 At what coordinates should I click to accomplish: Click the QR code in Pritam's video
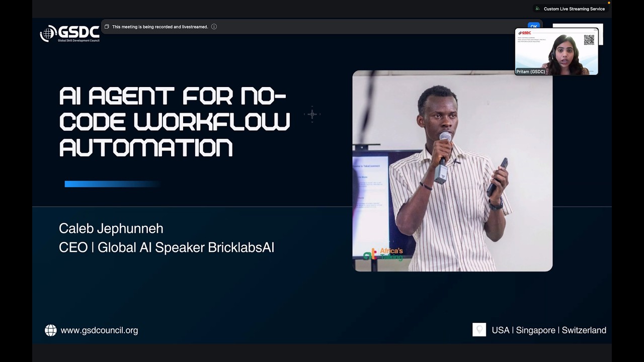click(x=589, y=40)
